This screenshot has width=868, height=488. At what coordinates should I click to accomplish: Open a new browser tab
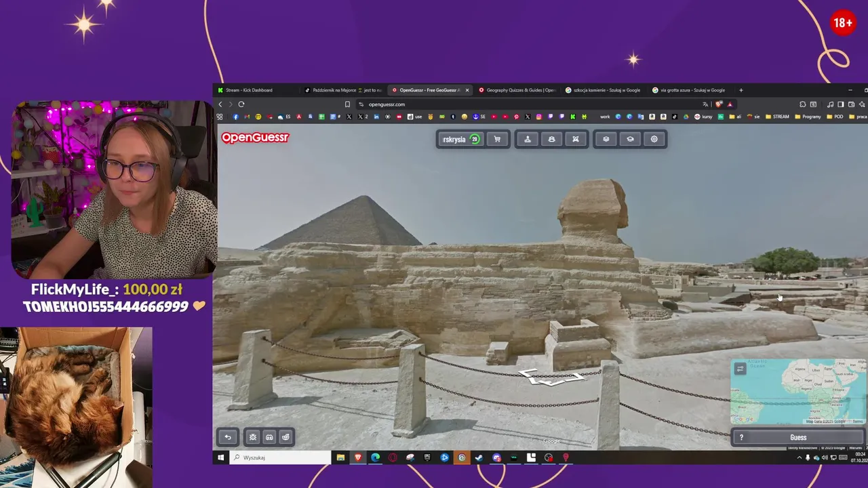(741, 90)
